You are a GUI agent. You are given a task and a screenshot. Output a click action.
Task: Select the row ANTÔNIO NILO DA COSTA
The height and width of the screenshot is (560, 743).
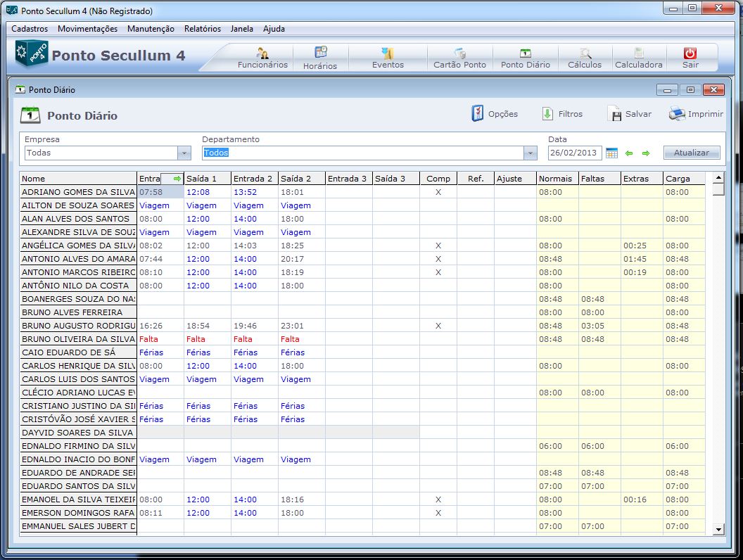(x=78, y=285)
